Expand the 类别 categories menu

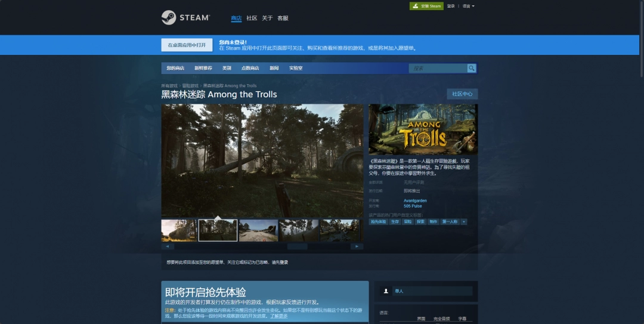(x=227, y=68)
